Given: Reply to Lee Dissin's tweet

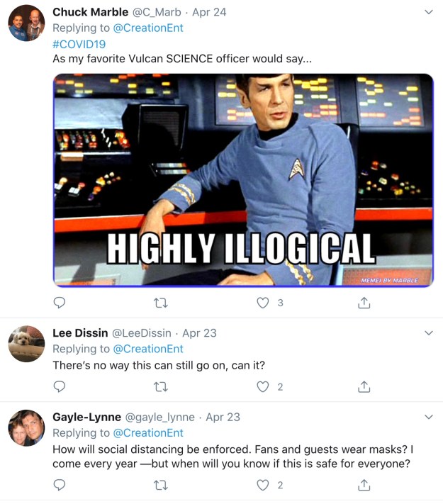Looking at the screenshot, I should click(x=59, y=386).
